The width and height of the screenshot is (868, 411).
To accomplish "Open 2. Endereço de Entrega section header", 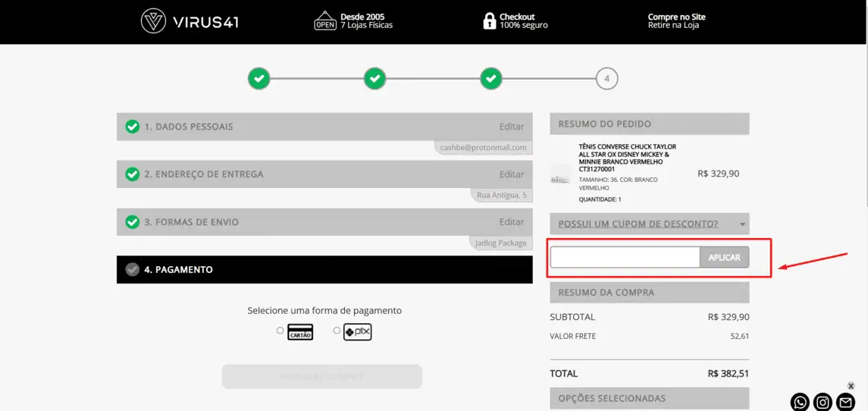I will tap(324, 174).
